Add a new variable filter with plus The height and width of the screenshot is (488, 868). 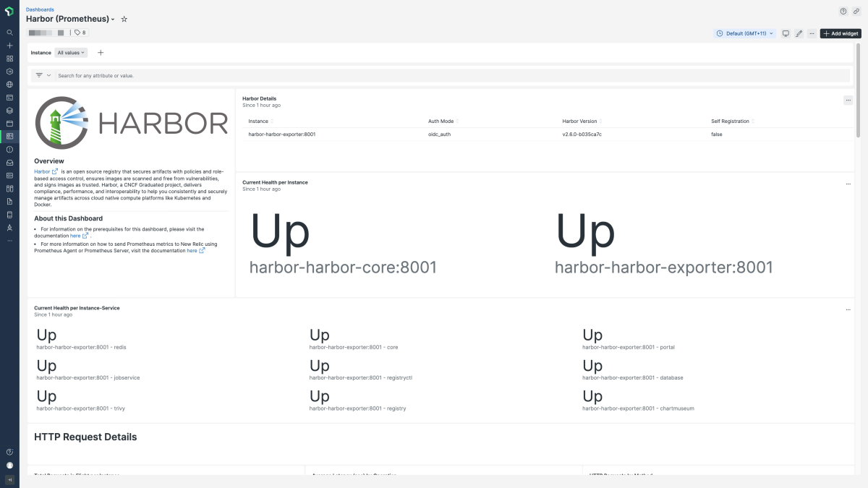pyautogui.click(x=101, y=53)
